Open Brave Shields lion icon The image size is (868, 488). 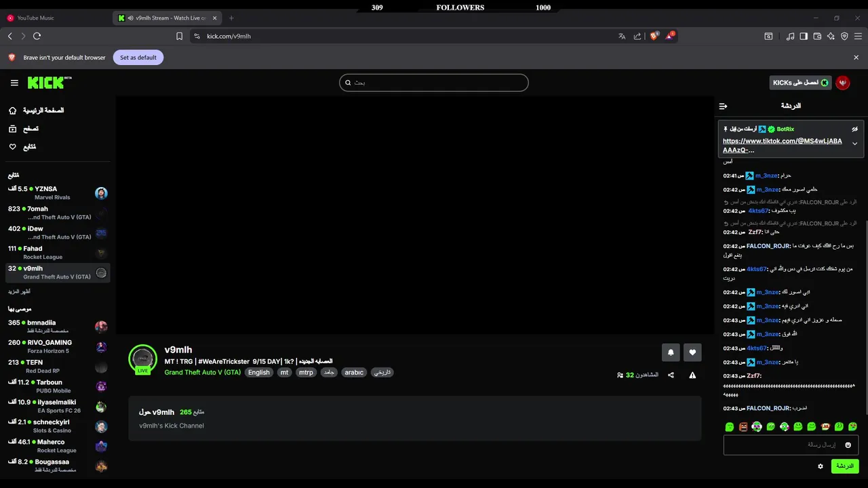[654, 36]
